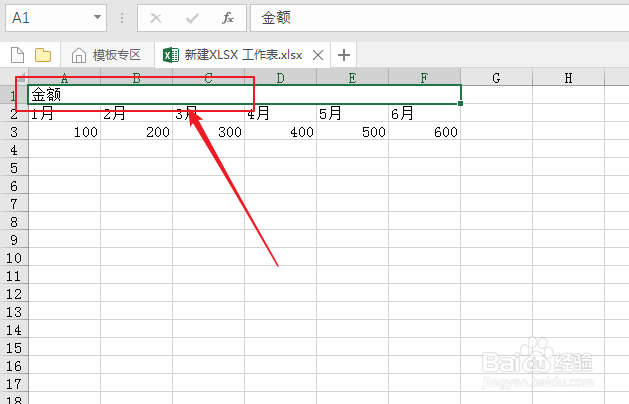
Task: Select column G header
Action: pyautogui.click(x=497, y=77)
